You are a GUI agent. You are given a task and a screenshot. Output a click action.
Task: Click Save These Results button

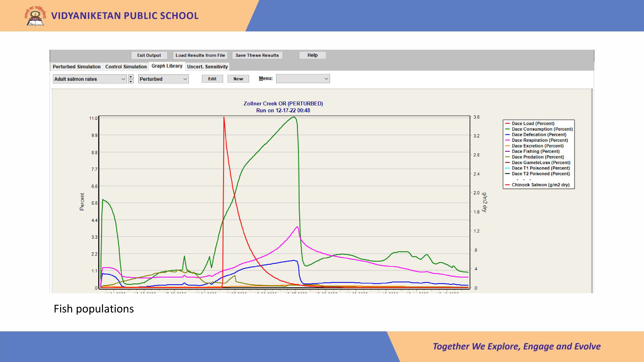pyautogui.click(x=257, y=55)
